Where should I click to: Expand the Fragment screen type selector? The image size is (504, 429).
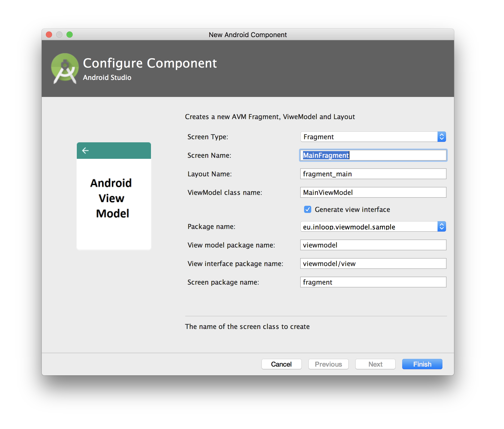point(442,137)
